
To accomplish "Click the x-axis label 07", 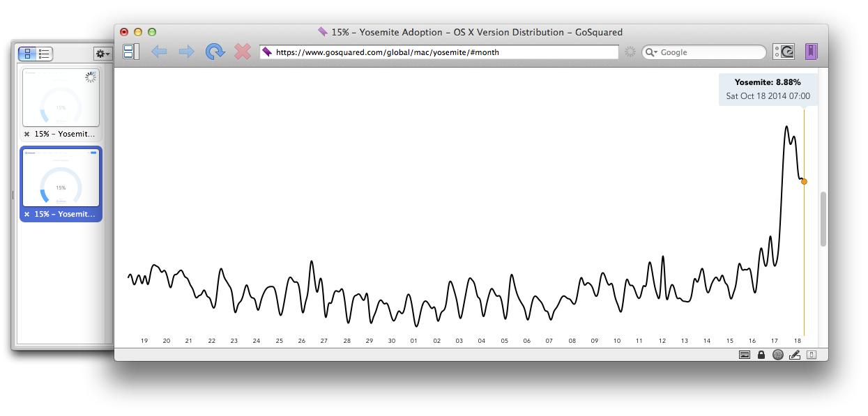I will [x=549, y=341].
